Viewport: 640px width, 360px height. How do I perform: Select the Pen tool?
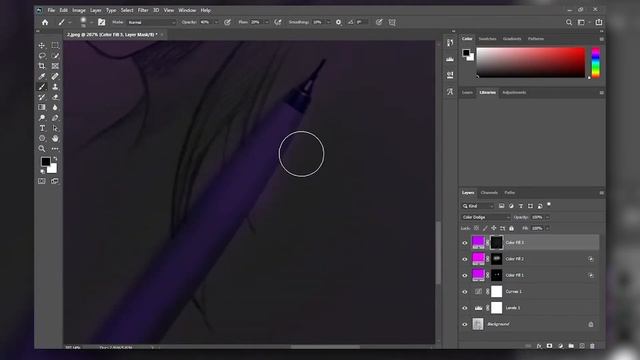click(55, 118)
